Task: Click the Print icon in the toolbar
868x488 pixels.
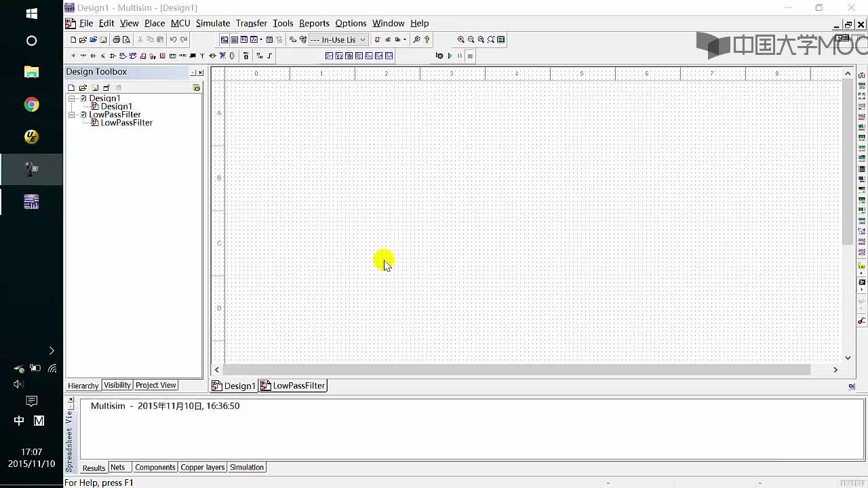Action: (116, 39)
